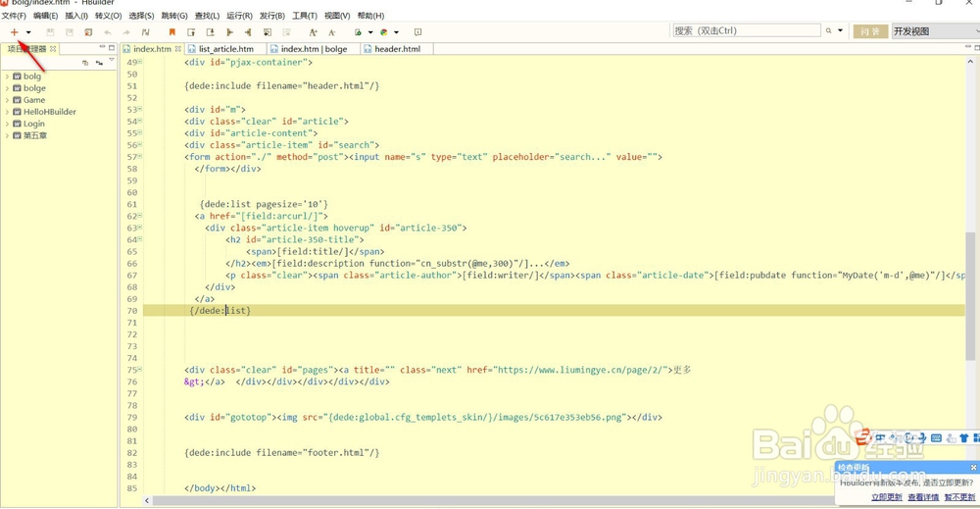Screen dimensions: 980x509
Task: Expand the Game project folder
Action: coord(8,100)
